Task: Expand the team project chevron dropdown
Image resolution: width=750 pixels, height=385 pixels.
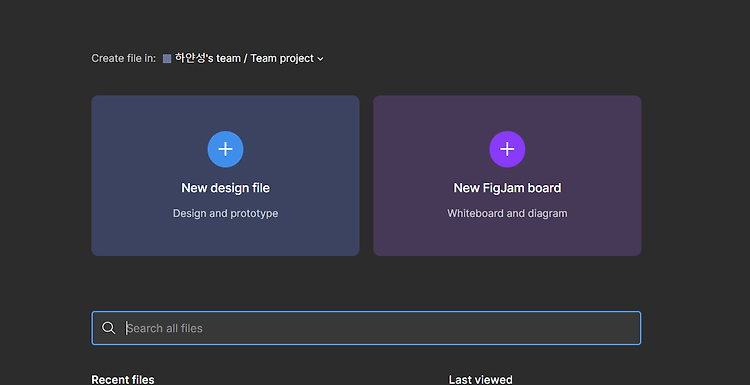Action: [320, 59]
